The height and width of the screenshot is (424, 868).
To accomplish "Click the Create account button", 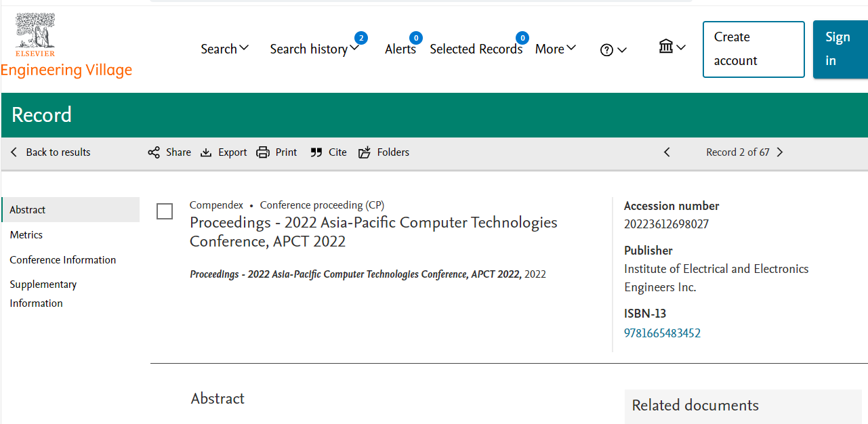I will coord(753,49).
